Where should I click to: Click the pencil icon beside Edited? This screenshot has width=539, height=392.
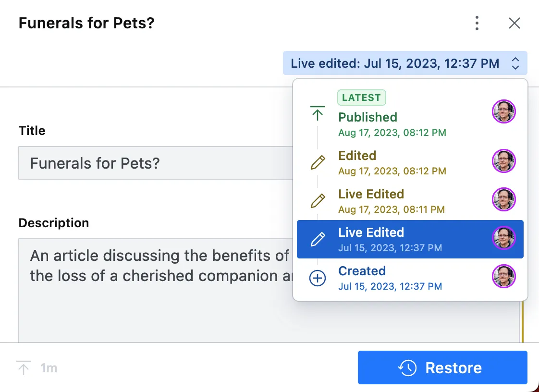(x=318, y=162)
